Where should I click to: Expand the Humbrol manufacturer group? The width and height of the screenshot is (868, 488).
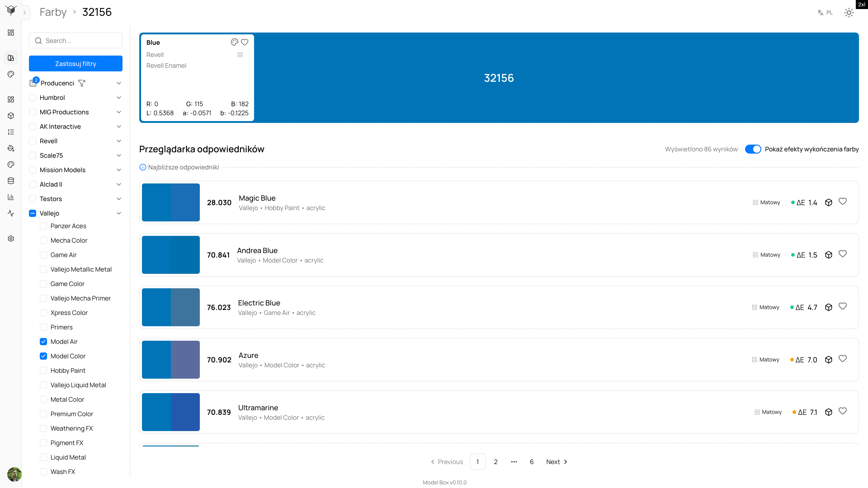coord(119,98)
